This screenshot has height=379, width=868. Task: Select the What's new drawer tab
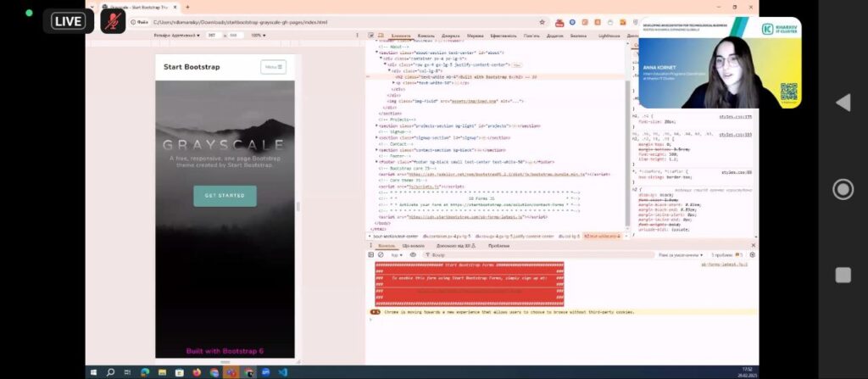(414, 246)
